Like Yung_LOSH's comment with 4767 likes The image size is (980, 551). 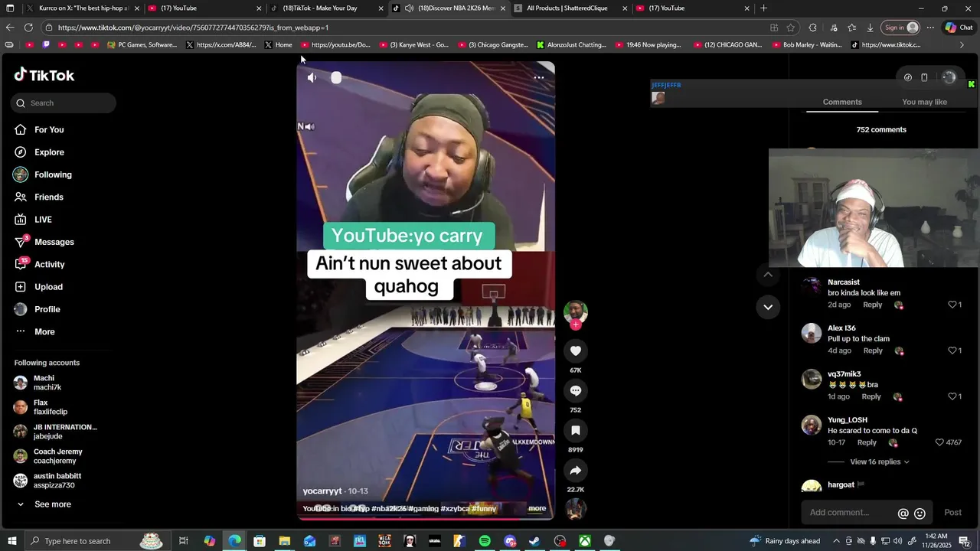939,442
